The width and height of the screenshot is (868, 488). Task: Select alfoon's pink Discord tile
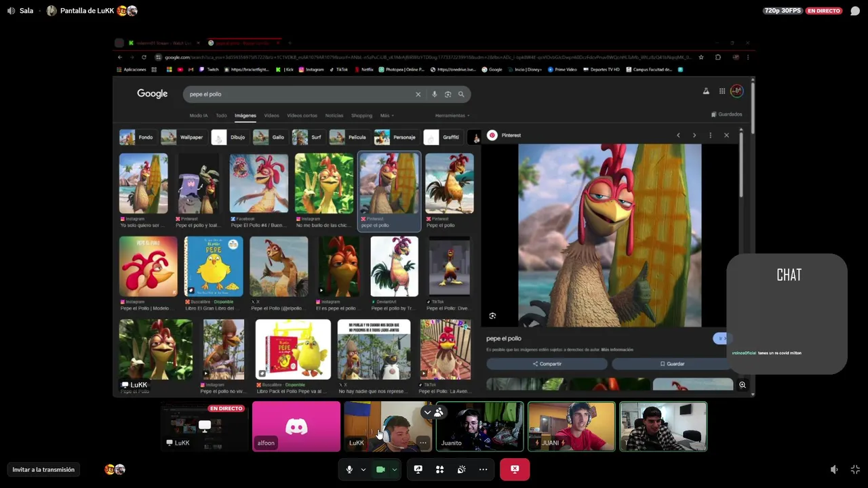[x=296, y=426]
